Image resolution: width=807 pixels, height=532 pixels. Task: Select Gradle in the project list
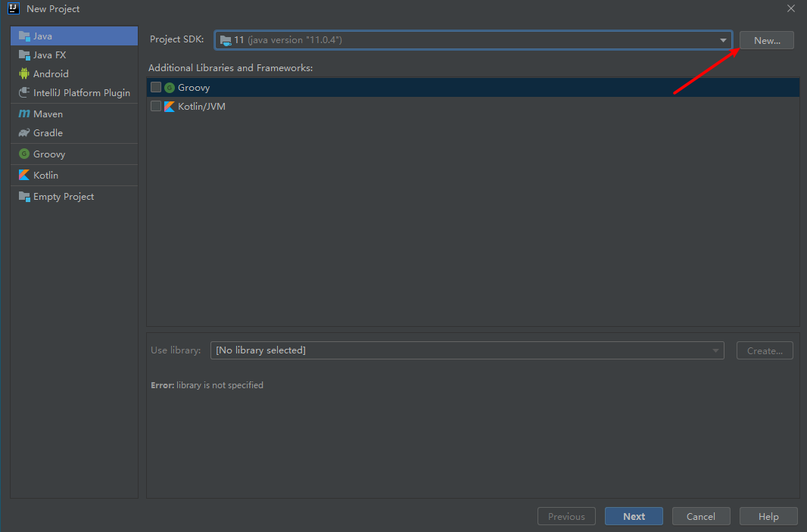click(74, 132)
